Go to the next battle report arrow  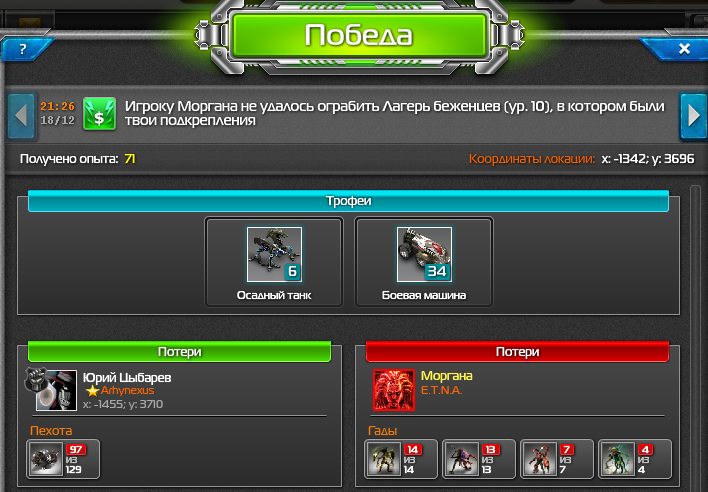tap(693, 116)
